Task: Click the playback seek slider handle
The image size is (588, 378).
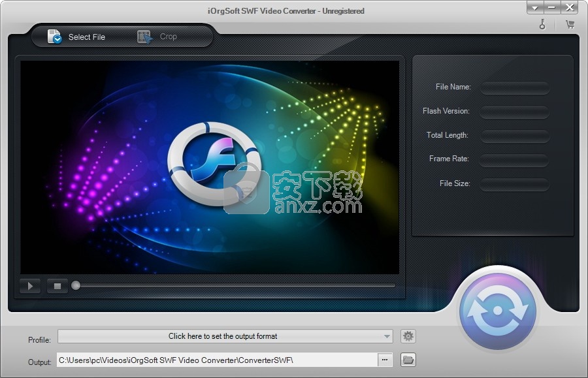Action: click(76, 285)
